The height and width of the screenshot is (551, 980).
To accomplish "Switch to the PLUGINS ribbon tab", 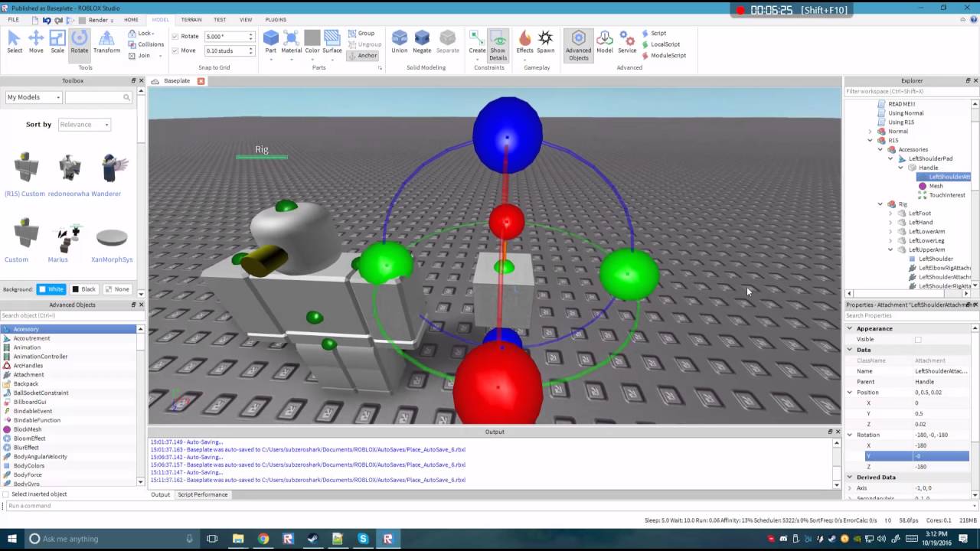I will coord(276,20).
